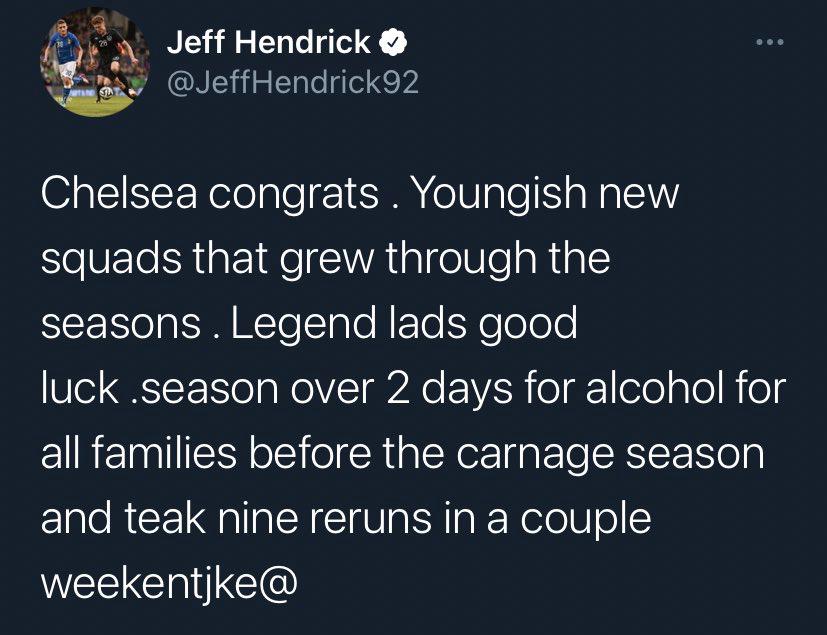Click the word "seasons" on the third line

pyautogui.click(x=121, y=326)
